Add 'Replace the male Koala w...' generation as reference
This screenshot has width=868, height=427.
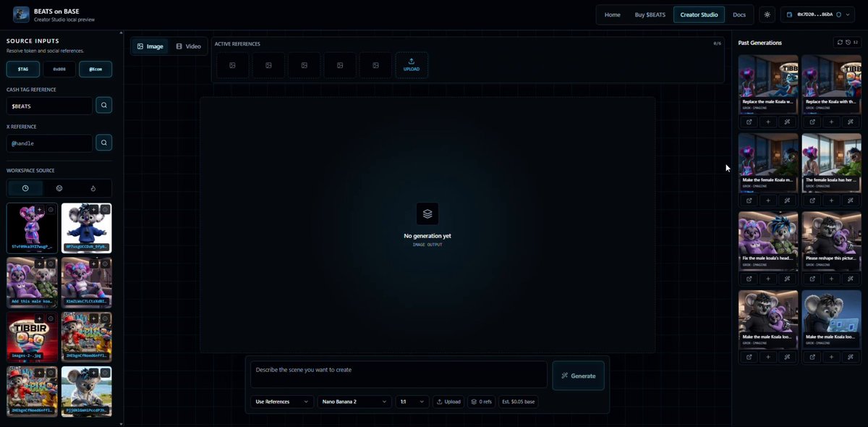click(768, 122)
